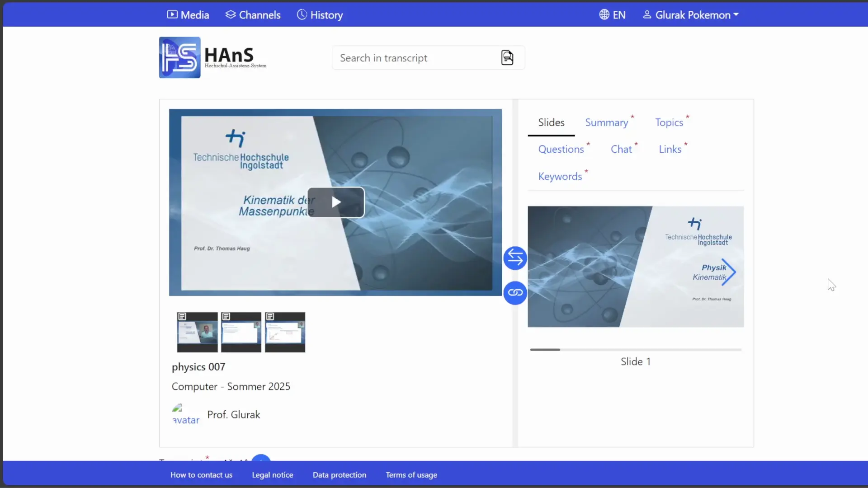
Task: Open the Media menu item
Action: 188,15
